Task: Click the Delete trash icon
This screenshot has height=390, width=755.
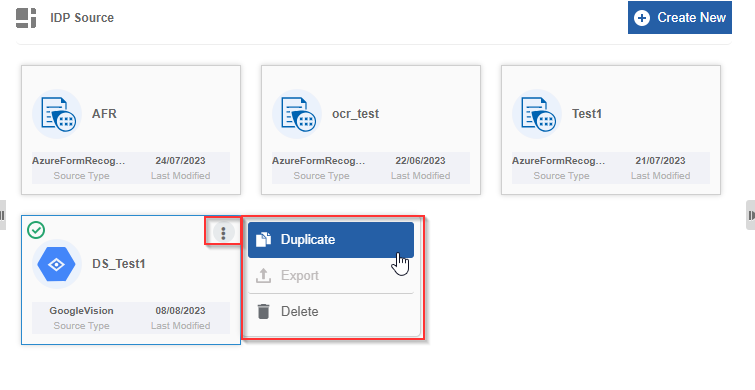Action: [x=263, y=312]
